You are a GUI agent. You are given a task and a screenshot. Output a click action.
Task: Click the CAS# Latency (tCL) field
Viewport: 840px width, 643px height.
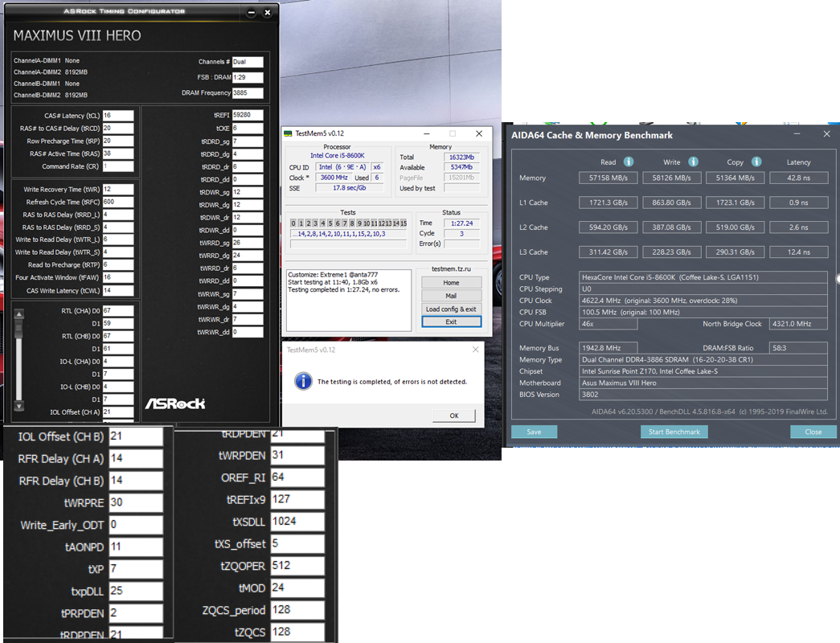(118, 115)
